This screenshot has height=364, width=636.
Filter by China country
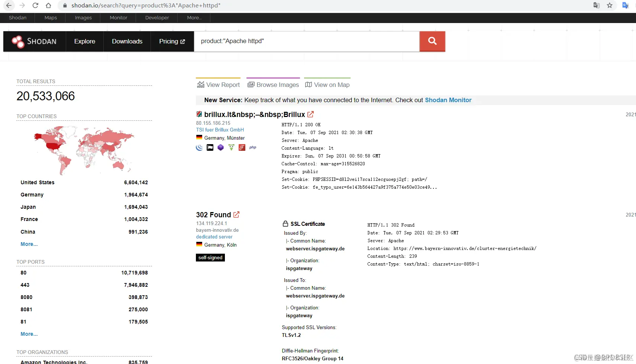[84, 232]
